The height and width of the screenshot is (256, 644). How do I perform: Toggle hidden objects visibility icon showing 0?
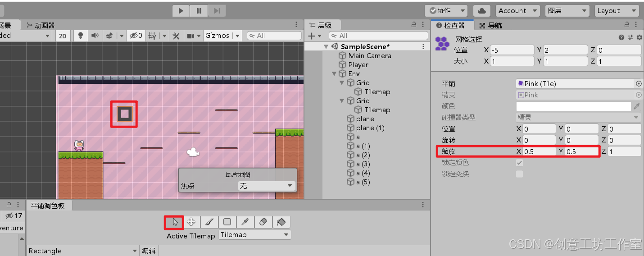tap(136, 36)
